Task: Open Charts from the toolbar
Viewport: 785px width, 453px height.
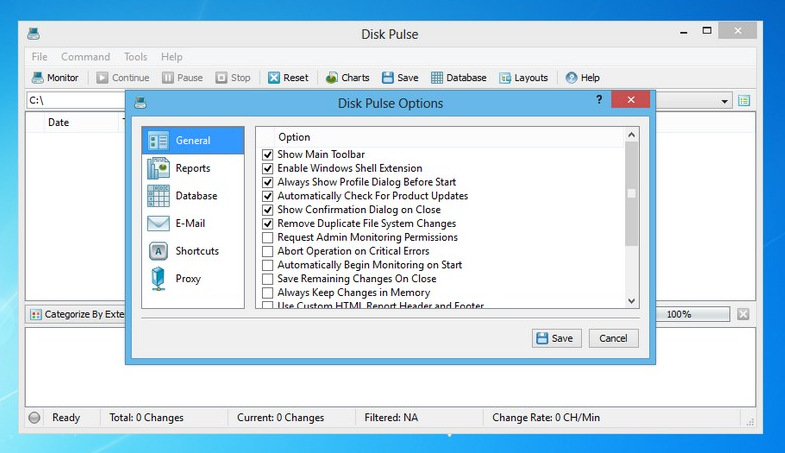Action: click(x=347, y=78)
